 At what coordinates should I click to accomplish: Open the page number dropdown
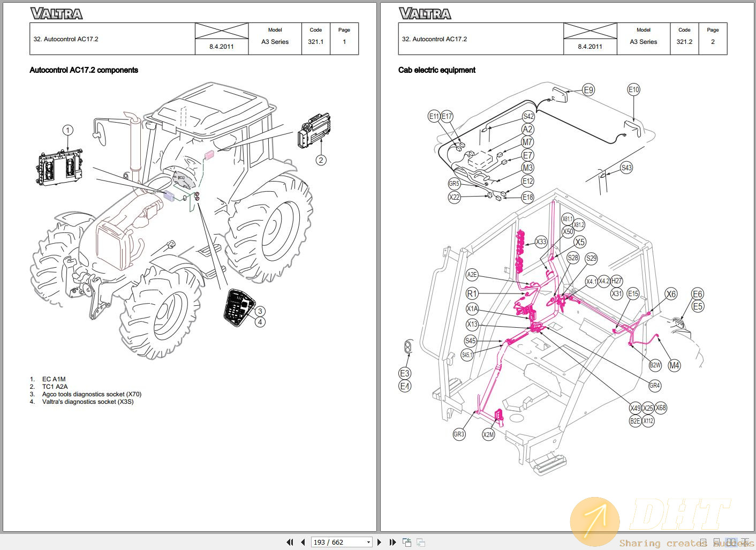point(369,542)
